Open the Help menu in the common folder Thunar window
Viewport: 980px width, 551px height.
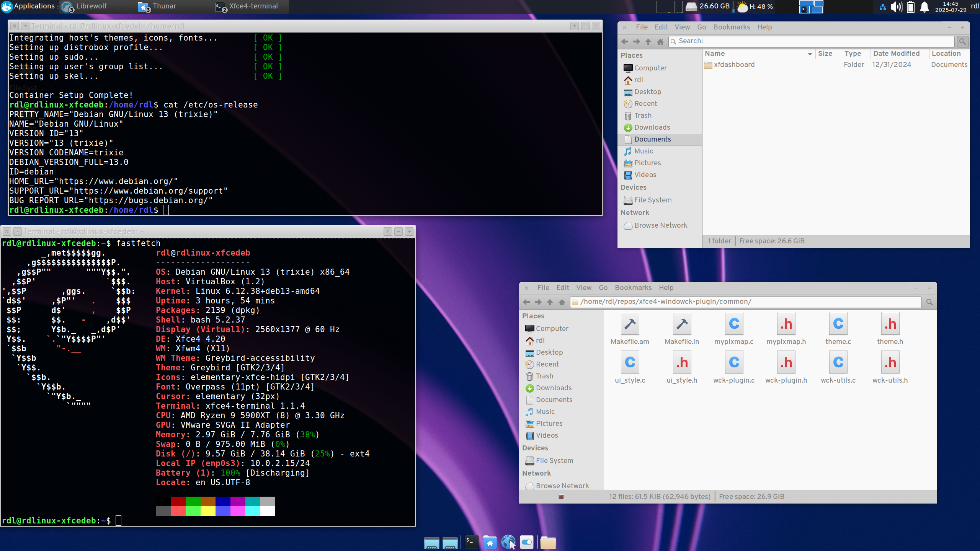pos(666,288)
